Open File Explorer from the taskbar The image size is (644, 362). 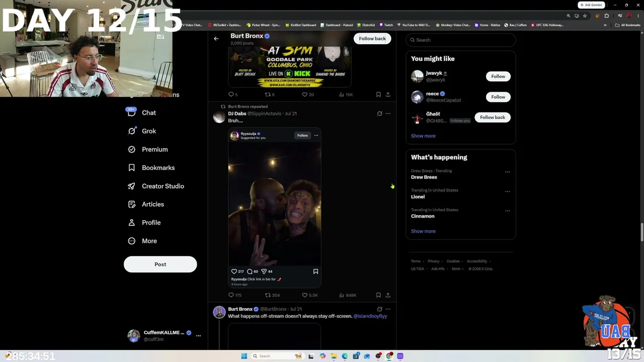(x=334, y=356)
